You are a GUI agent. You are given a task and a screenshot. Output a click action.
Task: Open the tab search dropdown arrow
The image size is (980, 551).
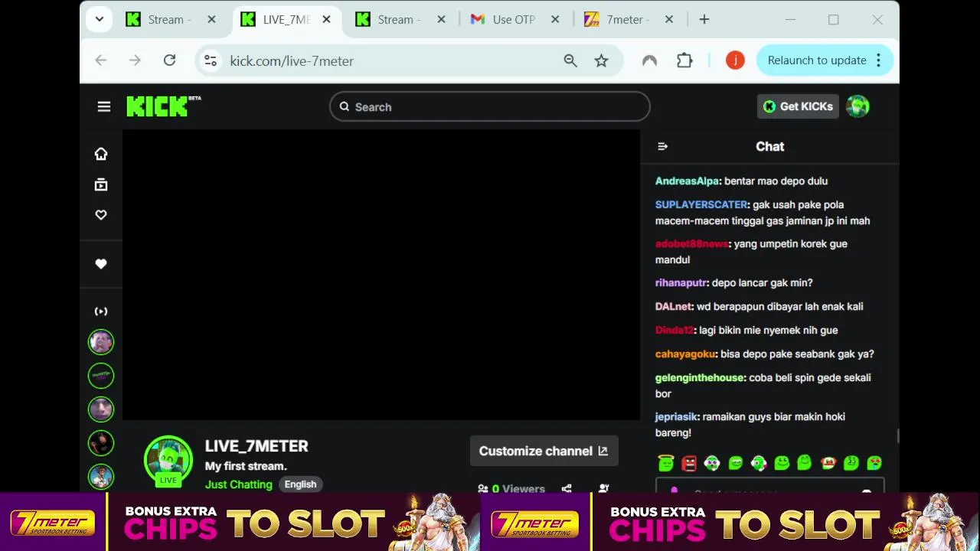pos(100,20)
